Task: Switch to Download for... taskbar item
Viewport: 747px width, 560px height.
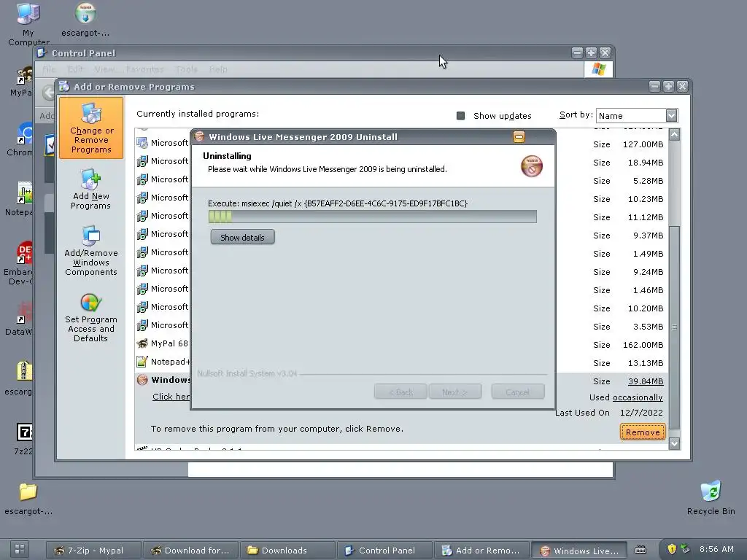Action: point(190,550)
